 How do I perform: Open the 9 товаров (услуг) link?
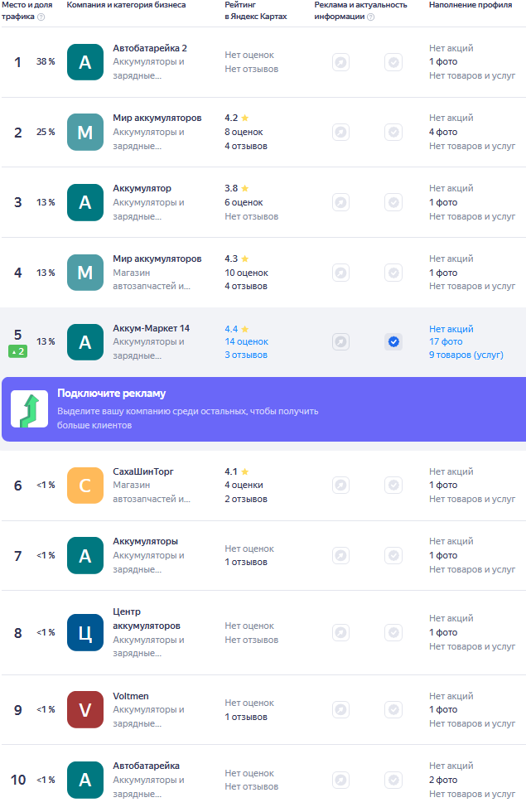[x=466, y=355]
